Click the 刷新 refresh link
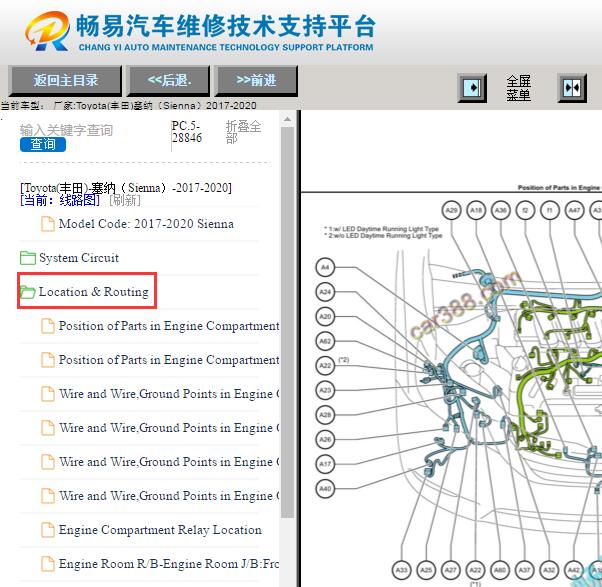Image resolution: width=602 pixels, height=587 pixels. [125, 200]
